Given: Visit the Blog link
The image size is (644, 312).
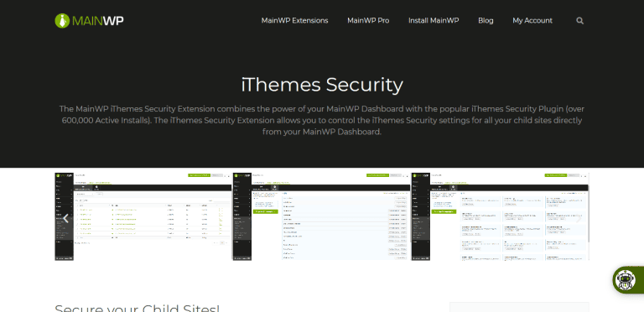Looking at the screenshot, I should (486, 20).
